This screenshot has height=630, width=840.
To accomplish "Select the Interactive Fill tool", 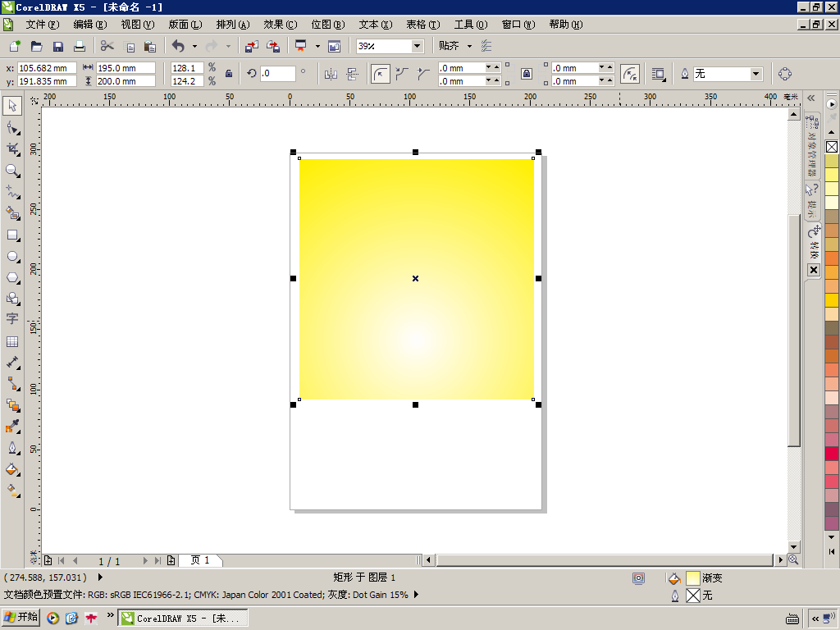I will click(12, 491).
